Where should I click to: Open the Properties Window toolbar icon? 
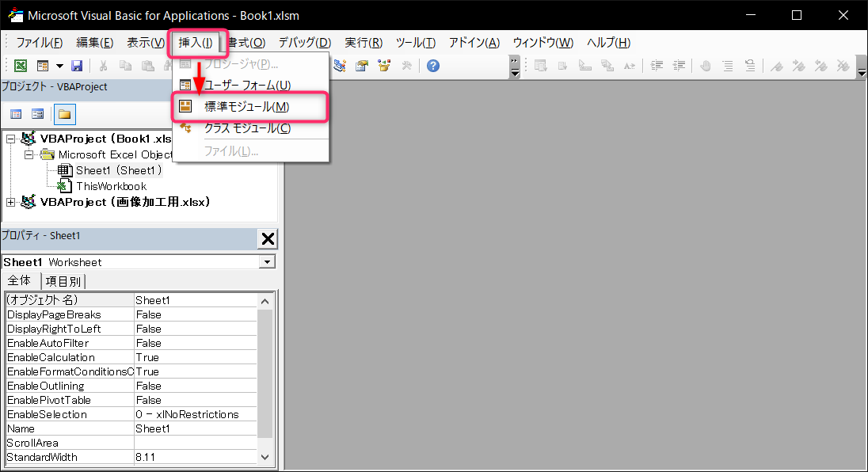point(362,66)
